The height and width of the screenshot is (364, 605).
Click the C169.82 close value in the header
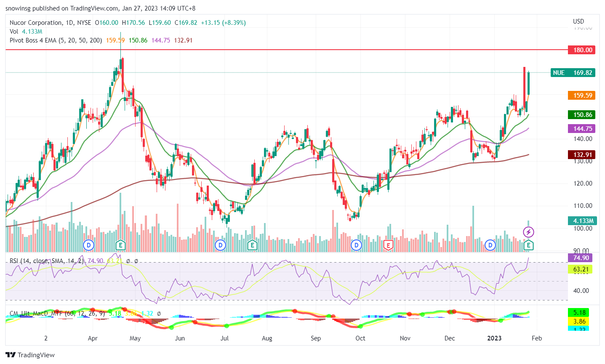[186, 23]
